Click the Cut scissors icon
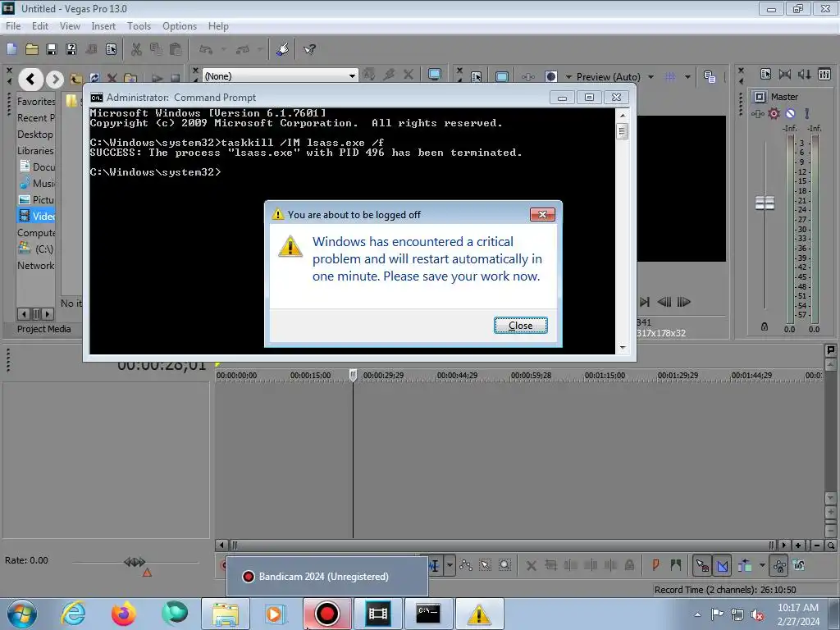 pos(137,50)
